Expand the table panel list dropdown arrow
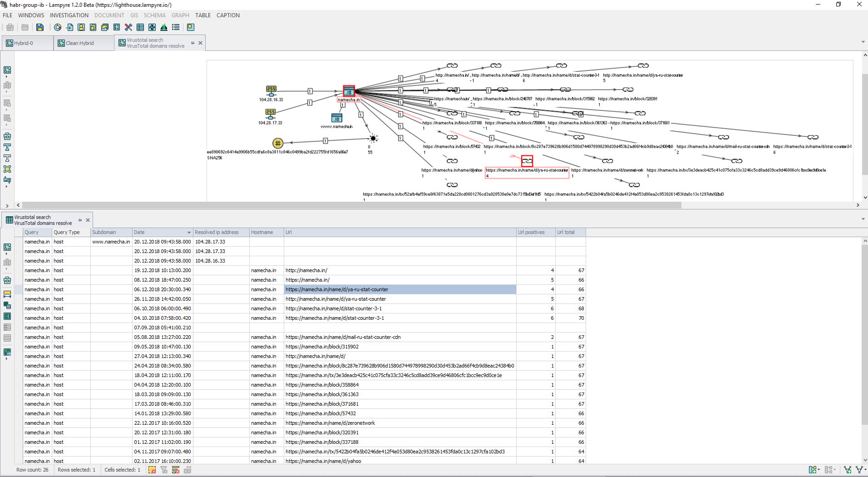The height and width of the screenshot is (477, 868). [863, 219]
